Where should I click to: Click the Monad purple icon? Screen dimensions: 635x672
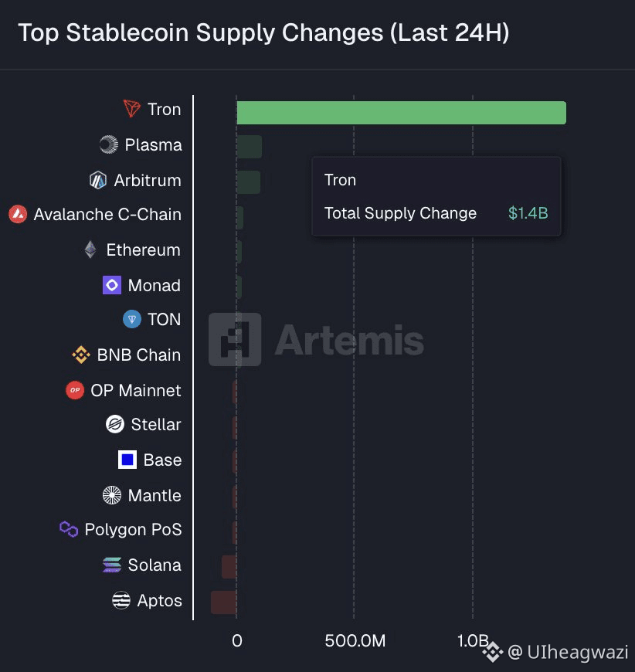[x=112, y=285]
